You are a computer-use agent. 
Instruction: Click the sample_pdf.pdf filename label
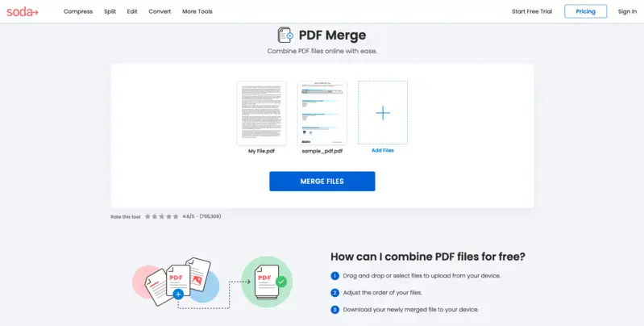322,151
